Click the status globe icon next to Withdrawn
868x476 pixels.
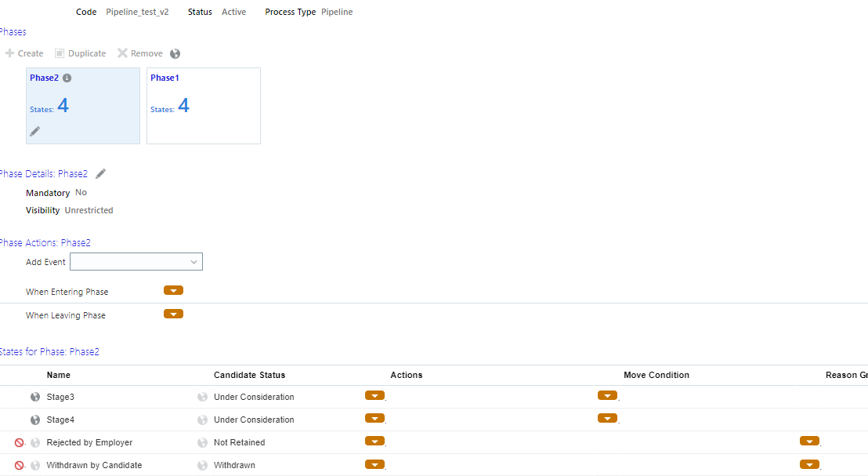pos(202,465)
